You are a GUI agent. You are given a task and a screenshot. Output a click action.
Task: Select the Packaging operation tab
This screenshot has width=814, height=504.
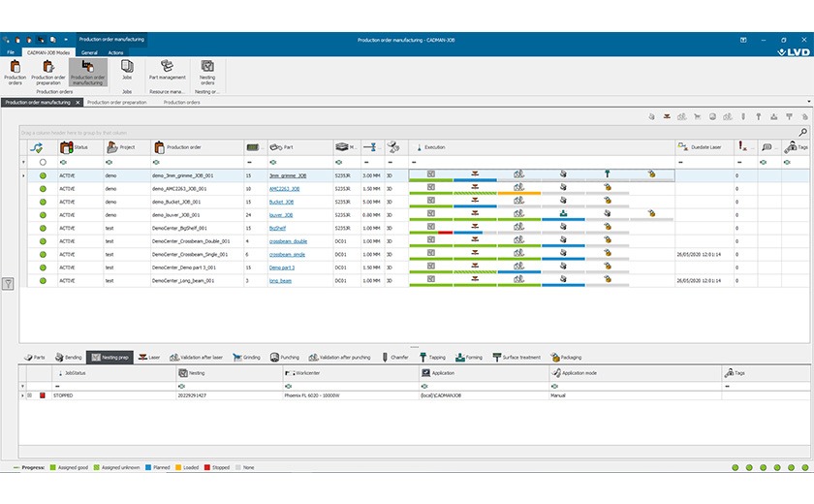tap(566, 357)
